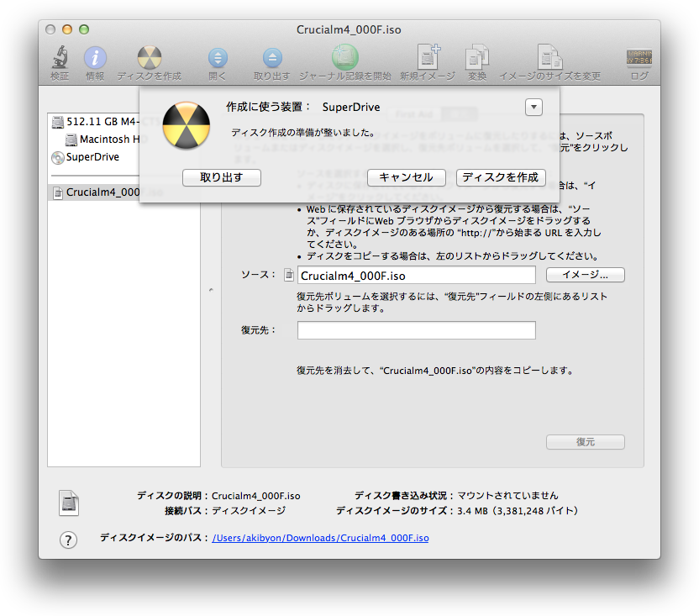Click the ジャーナル記録を開始 toolbar icon
The height and width of the screenshot is (616, 699).
coord(344,57)
